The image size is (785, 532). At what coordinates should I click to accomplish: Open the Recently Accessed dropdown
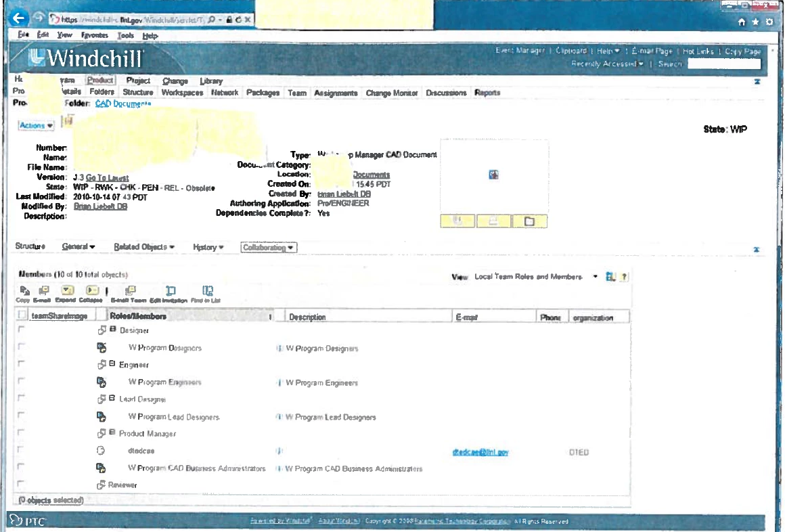click(607, 64)
